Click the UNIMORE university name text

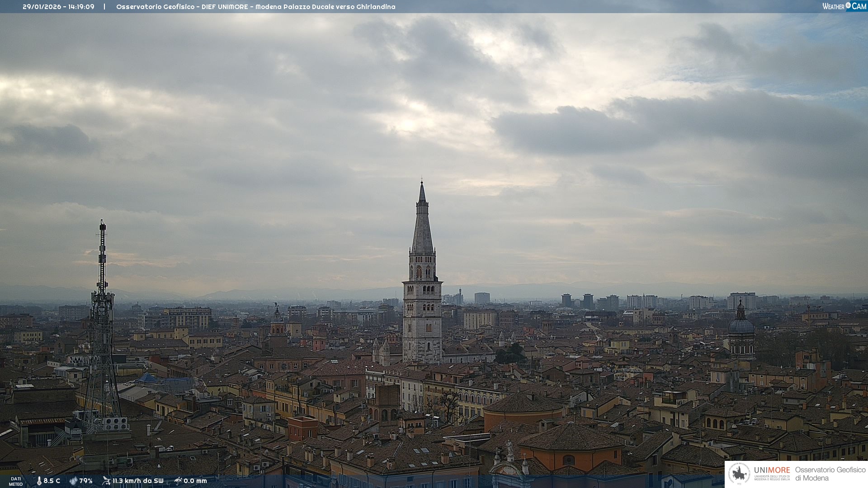click(x=772, y=470)
